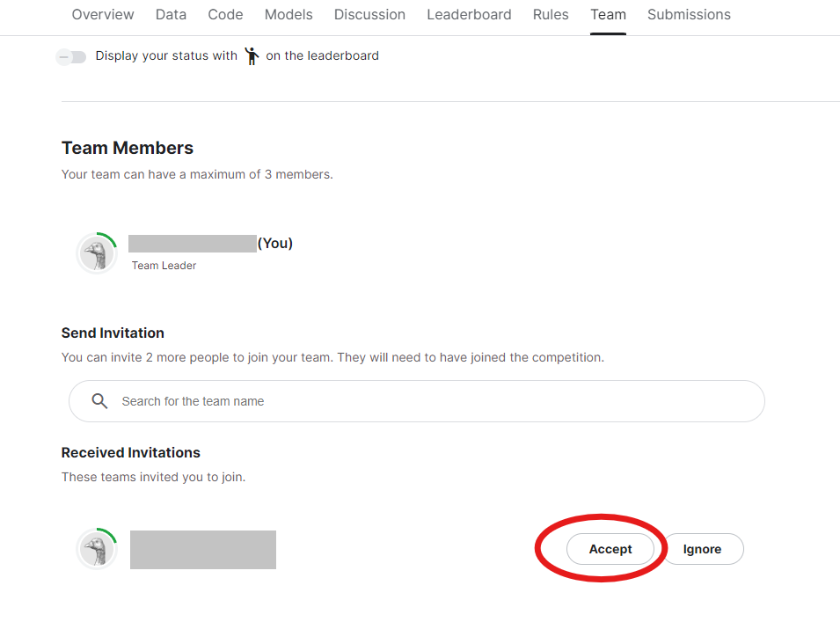Select the Team tab
Image resolution: width=840 pixels, height=622 pixels.
(x=608, y=14)
